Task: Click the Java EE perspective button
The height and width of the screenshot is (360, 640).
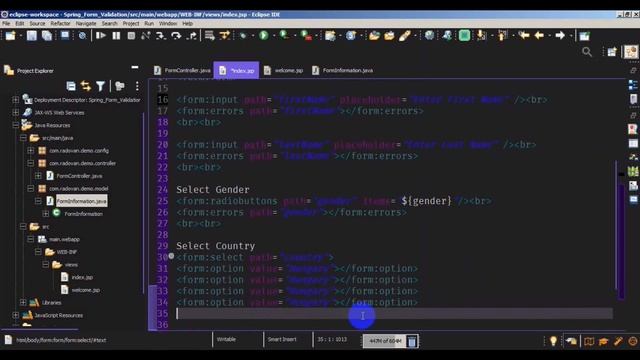Action: [x=631, y=52]
